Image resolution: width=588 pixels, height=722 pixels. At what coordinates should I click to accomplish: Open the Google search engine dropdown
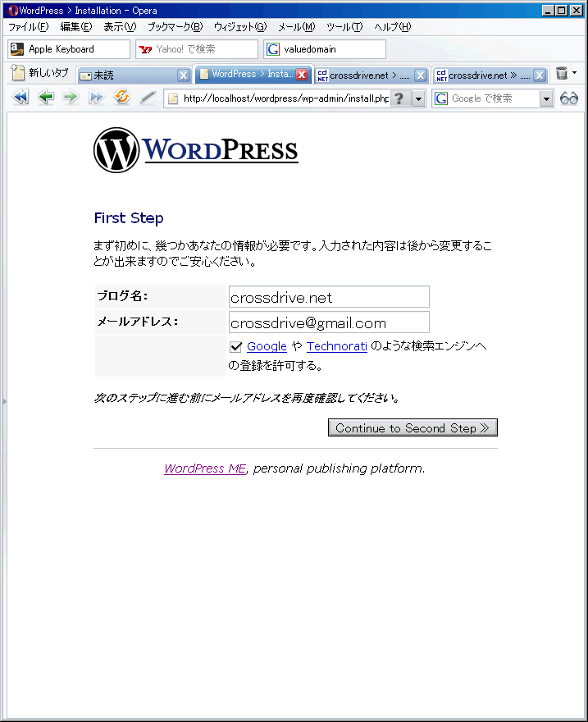tap(546, 99)
